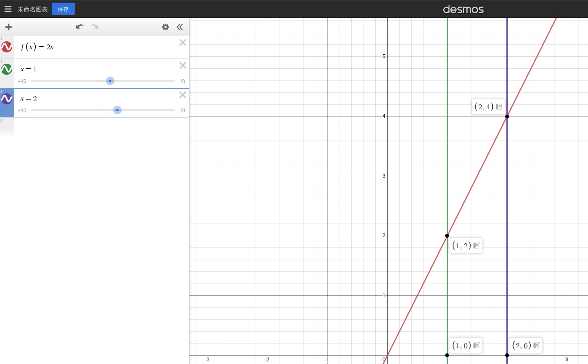588x364 pixels.
Task: Delete the x=1 expression
Action: click(x=183, y=65)
